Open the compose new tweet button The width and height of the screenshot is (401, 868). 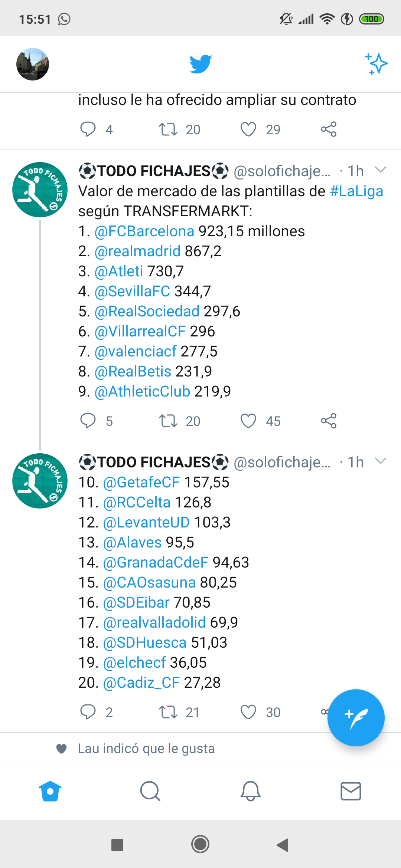point(356,717)
